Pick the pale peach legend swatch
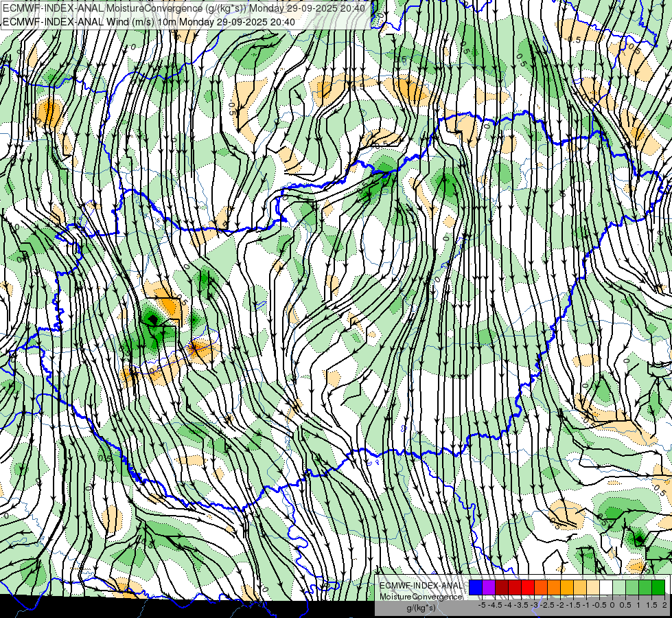Viewport: 672px width, 618px height. pos(593,587)
